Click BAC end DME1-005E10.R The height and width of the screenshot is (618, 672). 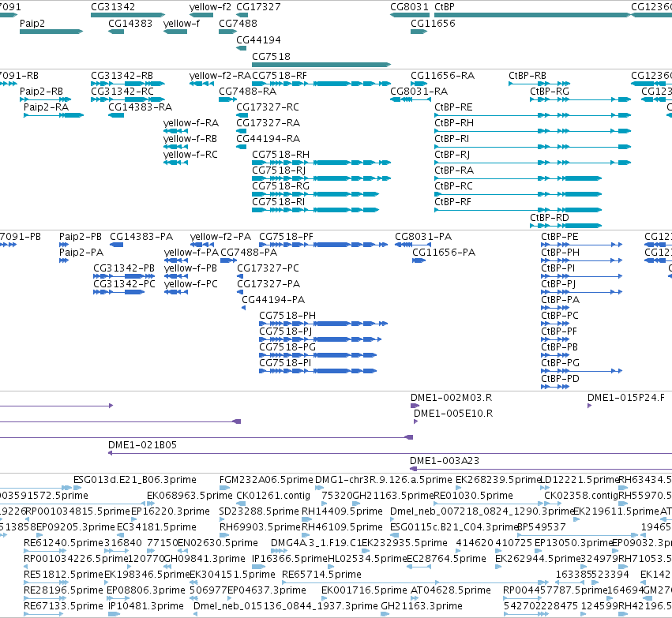tap(415, 421)
